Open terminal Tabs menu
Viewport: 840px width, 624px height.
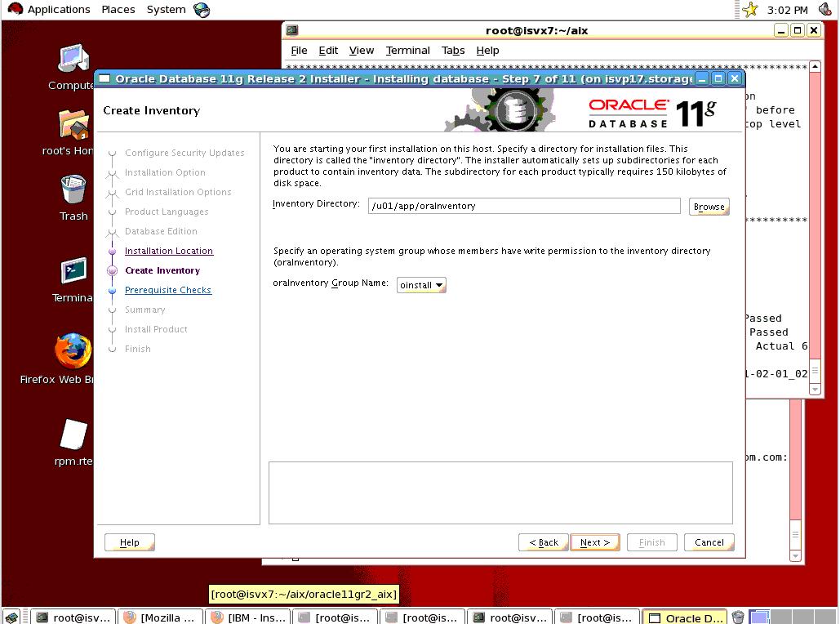[453, 51]
